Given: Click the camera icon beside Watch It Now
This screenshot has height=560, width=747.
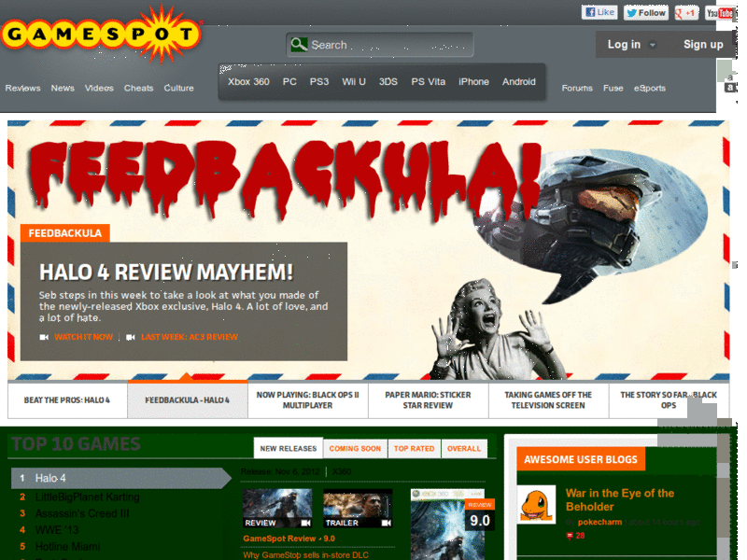Looking at the screenshot, I should coord(44,337).
